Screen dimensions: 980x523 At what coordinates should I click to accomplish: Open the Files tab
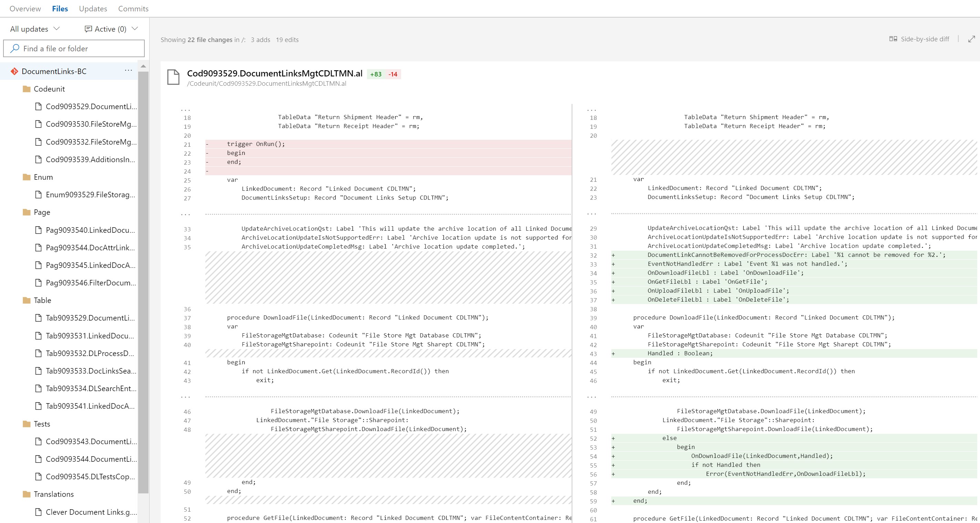(x=60, y=8)
